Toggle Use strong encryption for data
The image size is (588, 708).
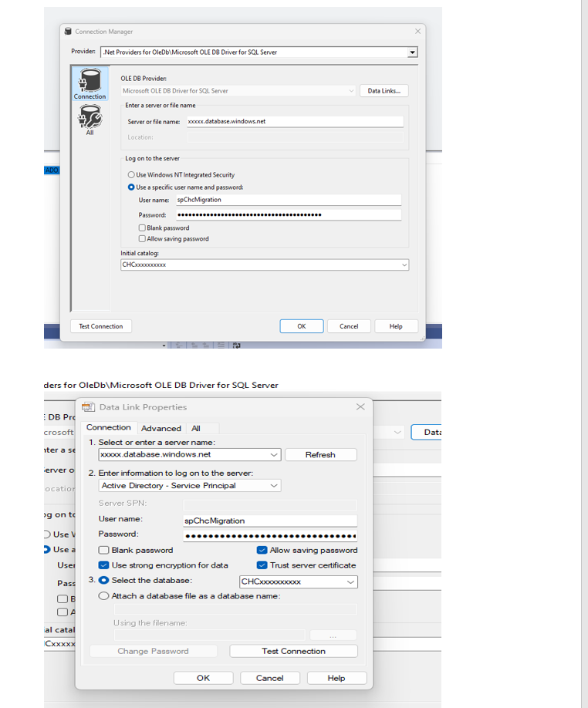coord(104,565)
